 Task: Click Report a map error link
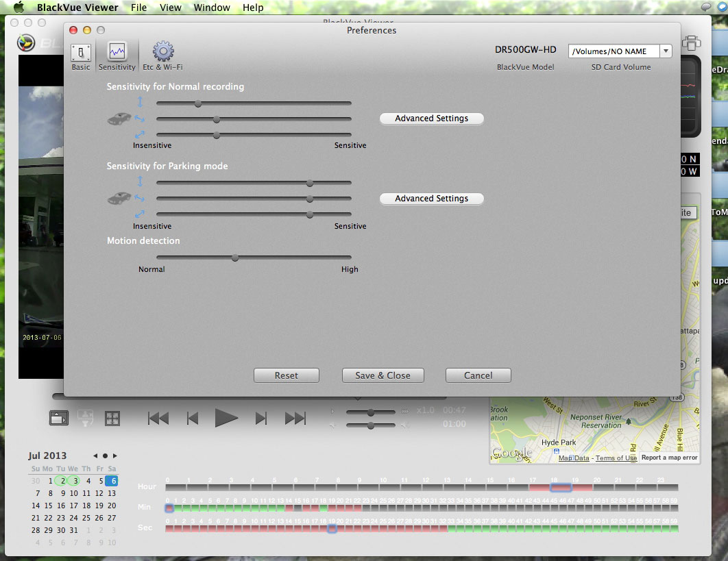[669, 458]
